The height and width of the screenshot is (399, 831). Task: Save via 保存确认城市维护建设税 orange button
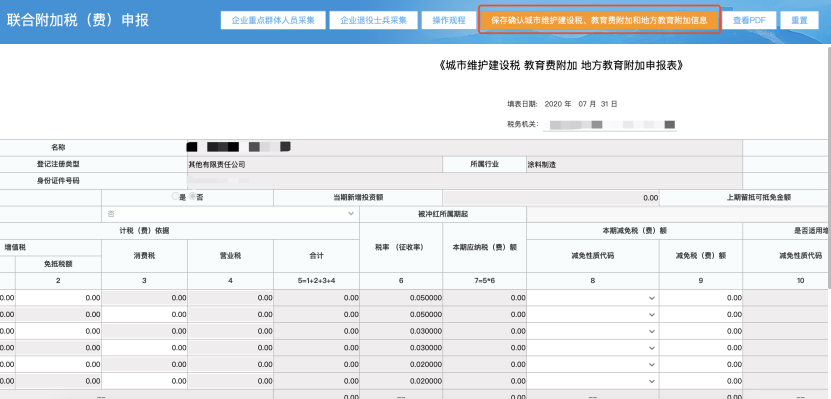[x=599, y=21]
